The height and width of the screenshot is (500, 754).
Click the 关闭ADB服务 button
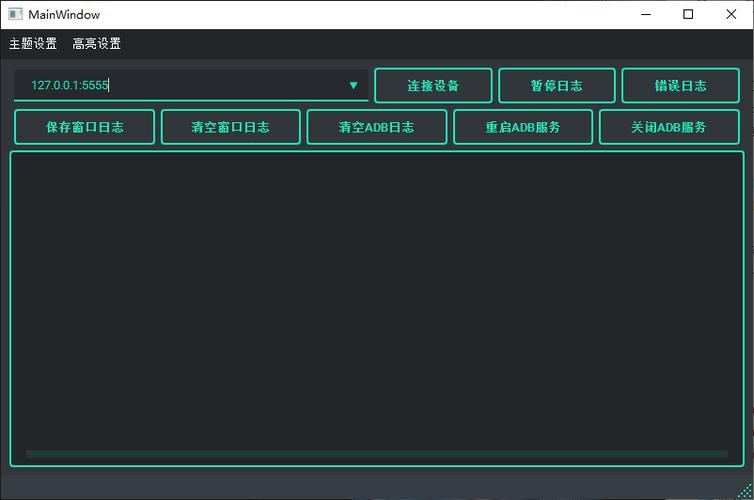tap(669, 127)
